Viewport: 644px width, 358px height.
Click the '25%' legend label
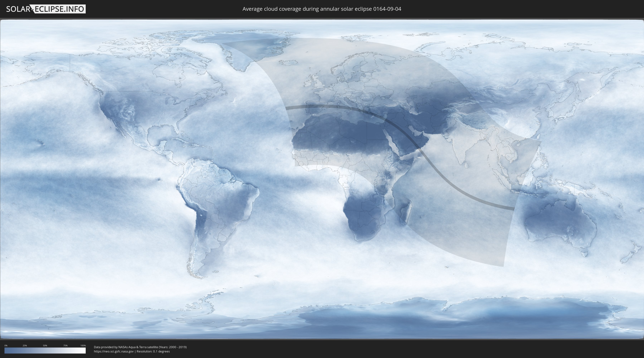coord(25,345)
